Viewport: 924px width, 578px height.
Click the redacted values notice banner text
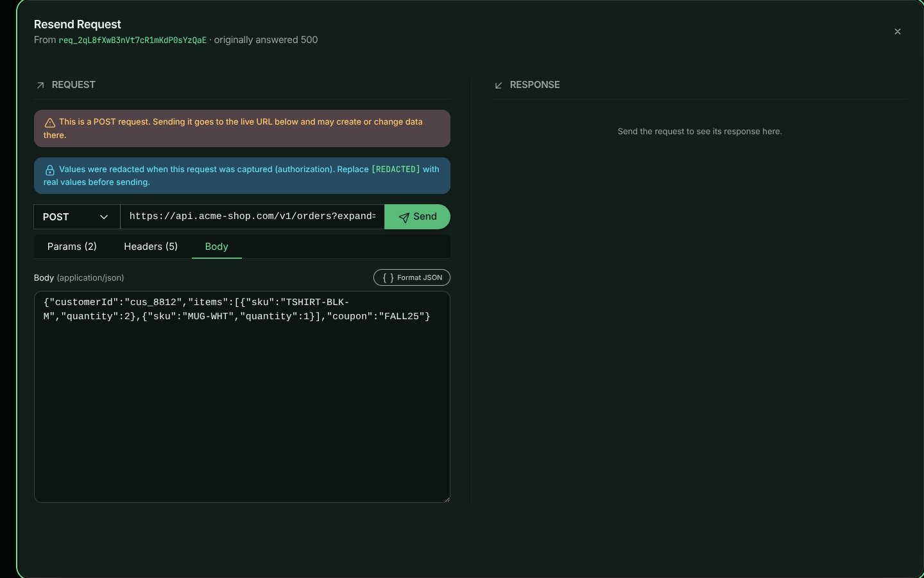click(x=241, y=176)
